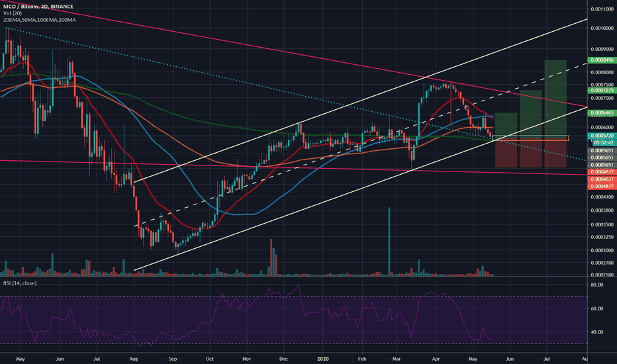Click the 0.0006000 price axis label

[x=602, y=128]
